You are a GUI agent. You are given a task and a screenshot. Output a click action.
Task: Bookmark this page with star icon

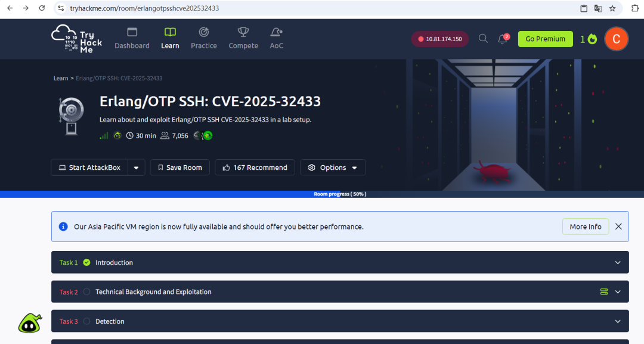click(x=612, y=8)
